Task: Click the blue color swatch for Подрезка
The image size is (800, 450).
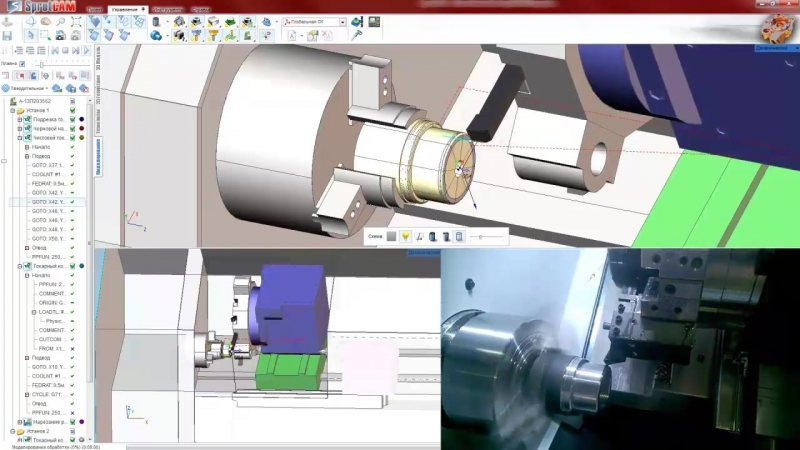Action: (82, 119)
